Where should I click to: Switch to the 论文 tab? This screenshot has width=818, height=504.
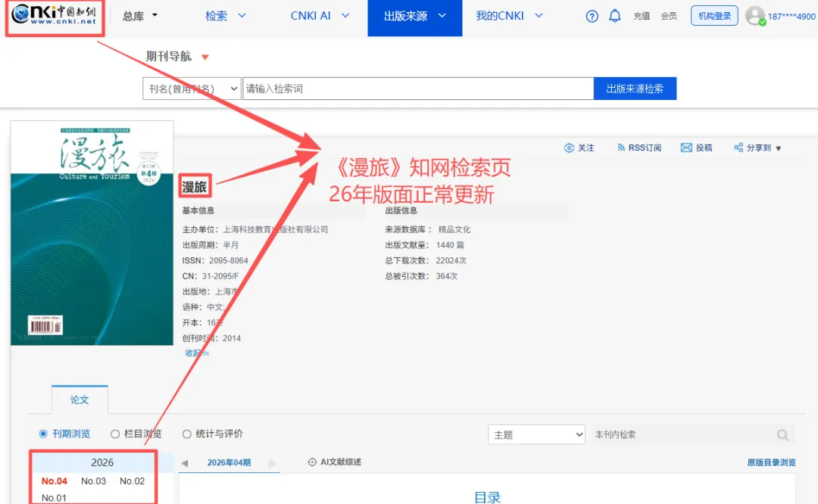pos(80,400)
